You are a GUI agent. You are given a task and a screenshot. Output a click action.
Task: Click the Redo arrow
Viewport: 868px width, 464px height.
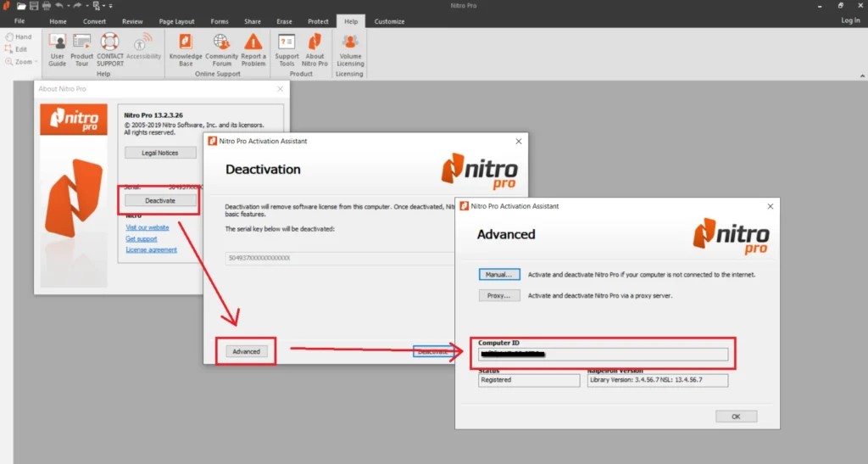click(x=77, y=6)
